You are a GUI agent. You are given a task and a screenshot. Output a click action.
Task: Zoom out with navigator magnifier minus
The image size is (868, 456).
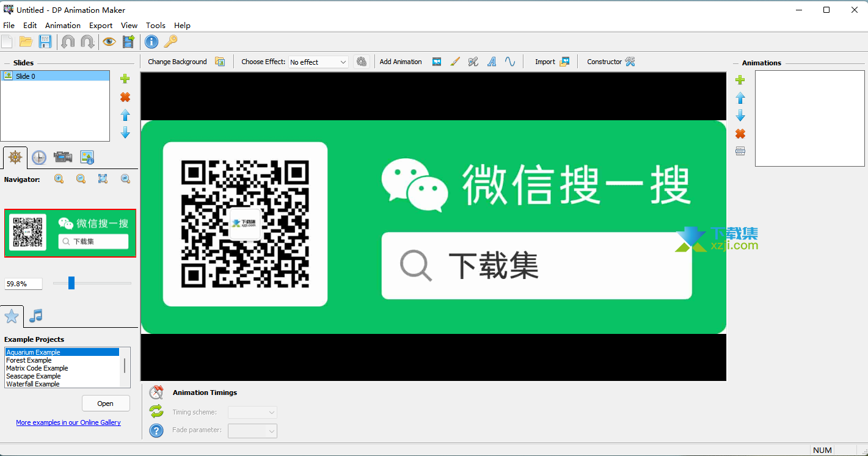(81, 179)
